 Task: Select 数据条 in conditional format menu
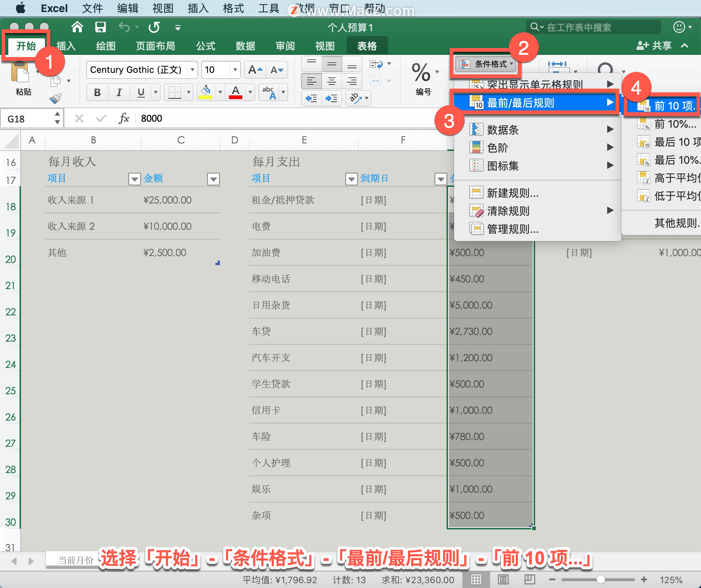(537, 130)
